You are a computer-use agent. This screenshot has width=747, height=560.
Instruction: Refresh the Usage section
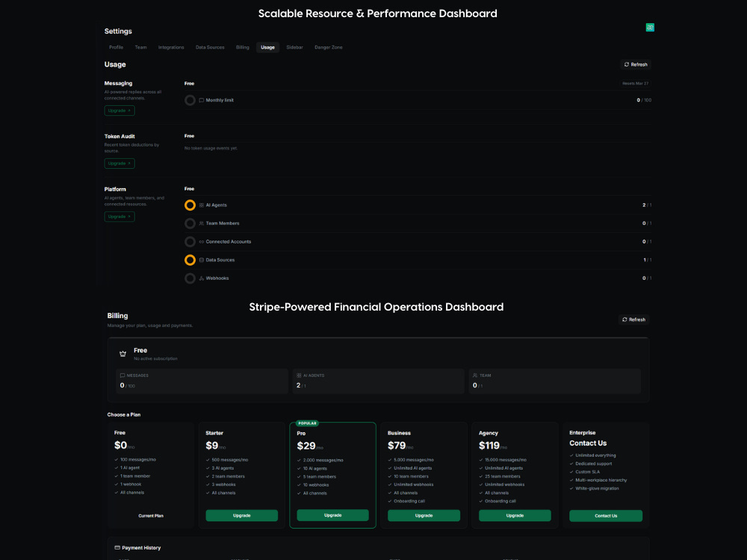click(x=636, y=64)
